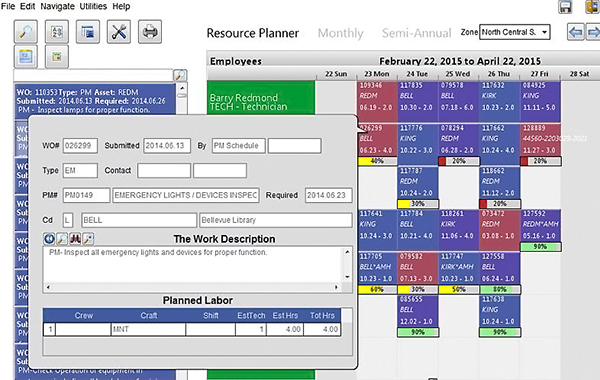The image size is (600, 380).
Task: Select schedule block 079578 BELL on Wednesday
Action: pyautogui.click(x=458, y=102)
